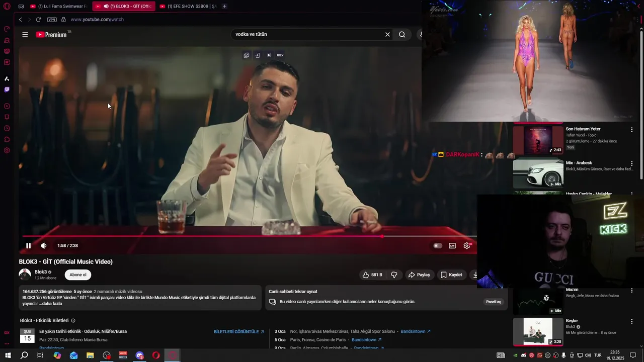Screen dimensions: 644x362
Task: Open Bandsintown link for Casino de Paris
Action: point(367,340)
